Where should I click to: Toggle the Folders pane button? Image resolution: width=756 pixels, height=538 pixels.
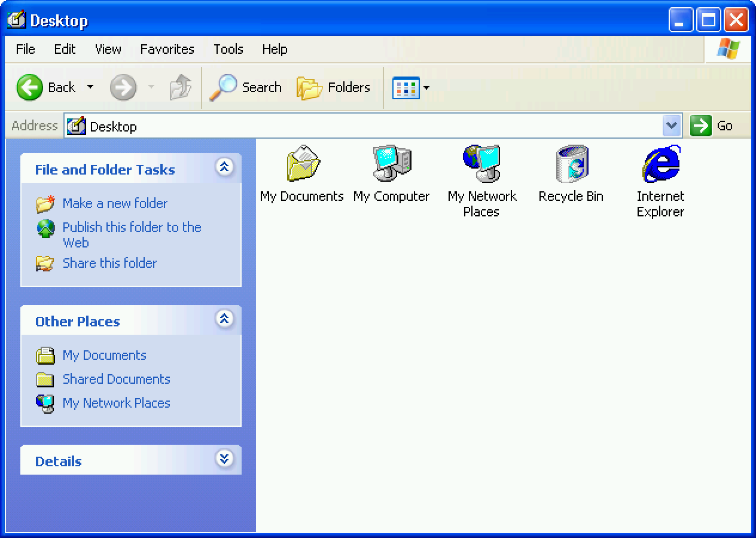pyautogui.click(x=334, y=88)
